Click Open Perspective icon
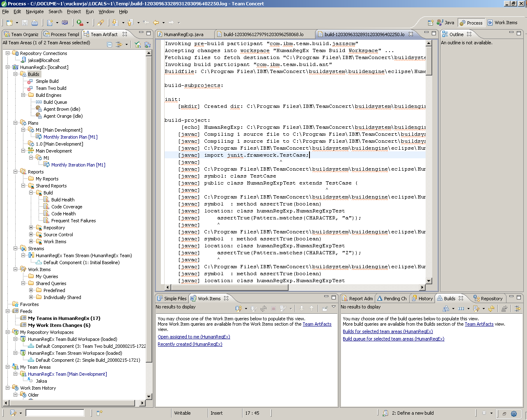527x420 pixels. click(431, 23)
